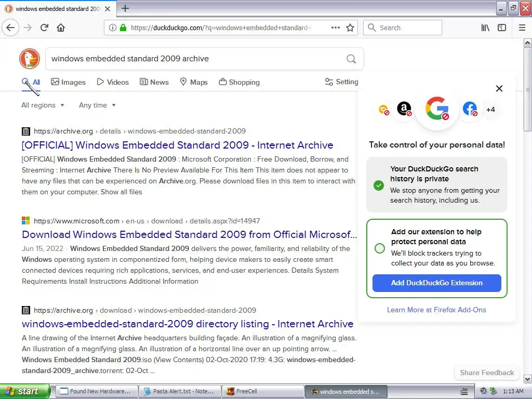Click the Firefox Search box

point(403,28)
